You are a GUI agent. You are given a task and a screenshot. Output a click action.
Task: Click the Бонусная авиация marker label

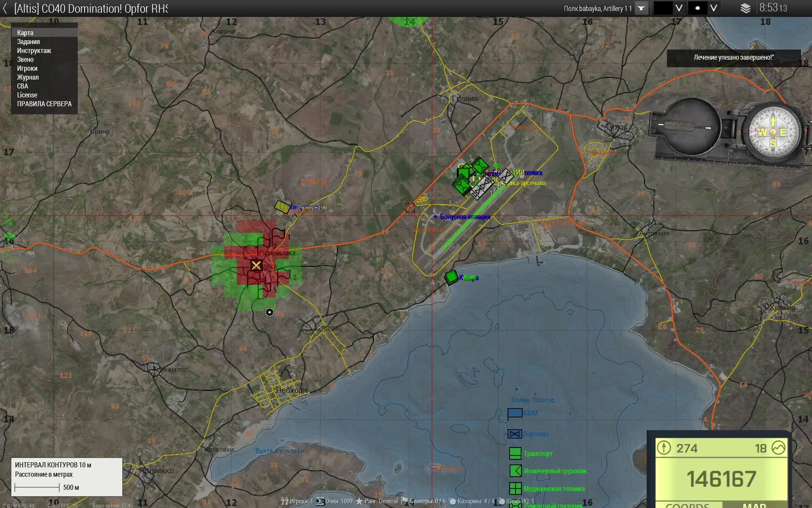(x=465, y=217)
